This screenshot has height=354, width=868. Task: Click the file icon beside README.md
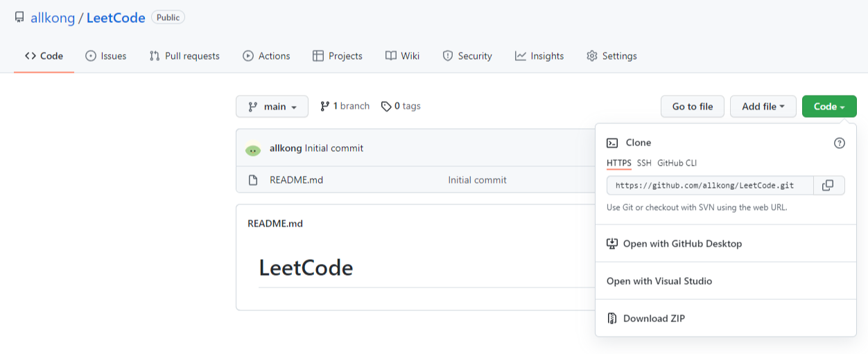[253, 180]
